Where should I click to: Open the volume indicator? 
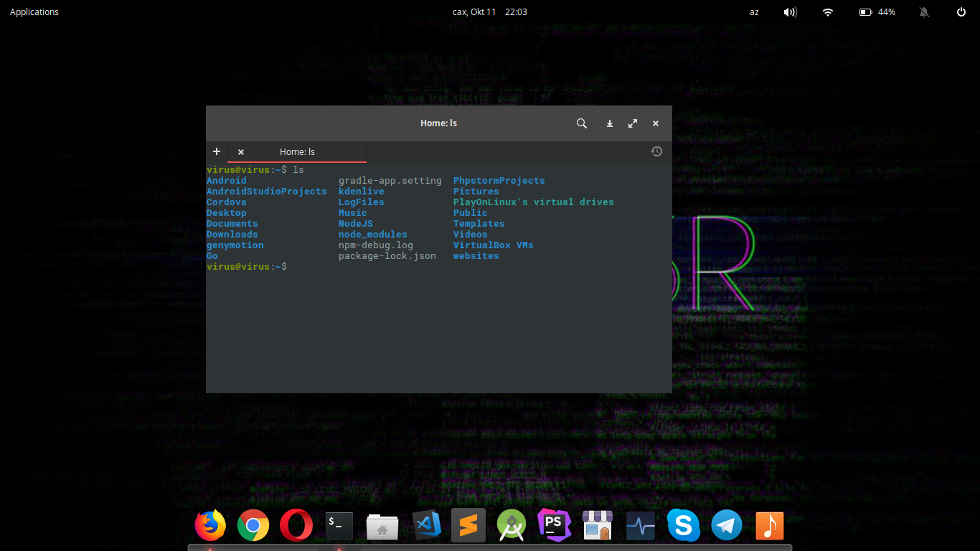point(790,12)
